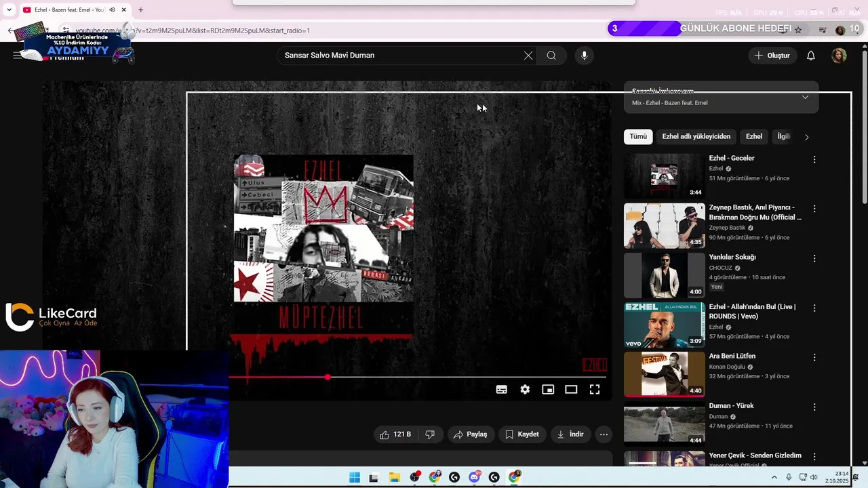Screen dimensions: 868x488
Task: Open options for Duman - Yürek video
Action: point(814,407)
